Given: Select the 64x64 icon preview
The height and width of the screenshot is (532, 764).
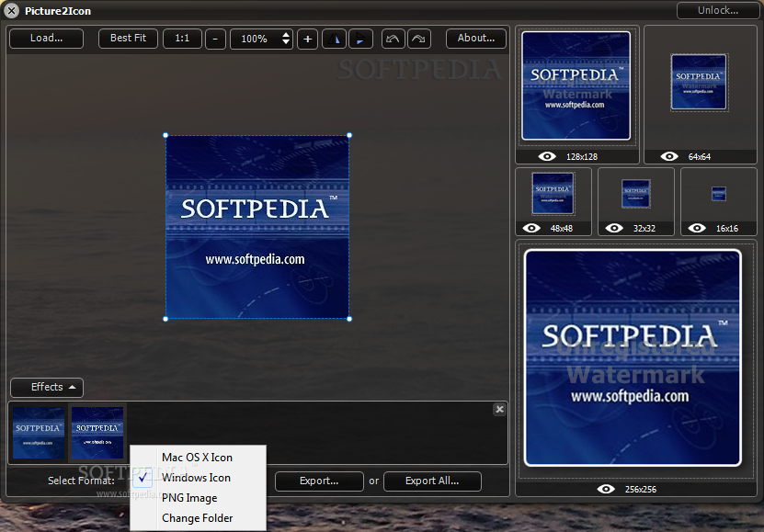Looking at the screenshot, I should pos(699,82).
